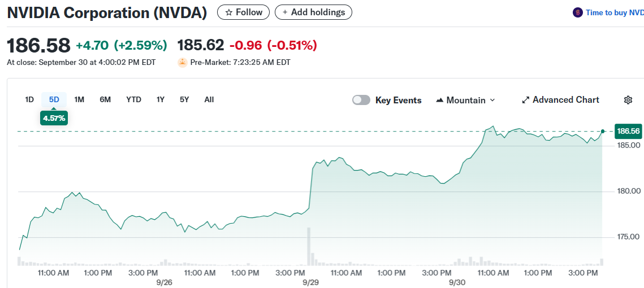Click the star icon on Follow
This screenshot has width=644, height=288.
[228, 12]
